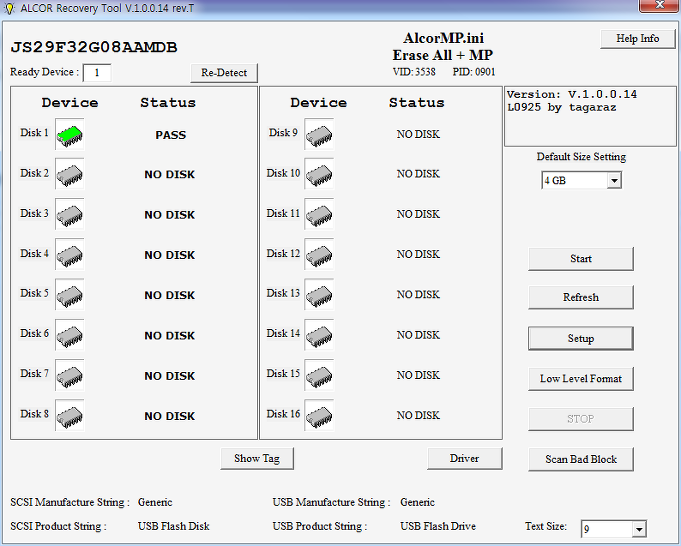The height and width of the screenshot is (546, 681).
Task: Click the PASS status for Disk 1
Action: pyautogui.click(x=171, y=135)
